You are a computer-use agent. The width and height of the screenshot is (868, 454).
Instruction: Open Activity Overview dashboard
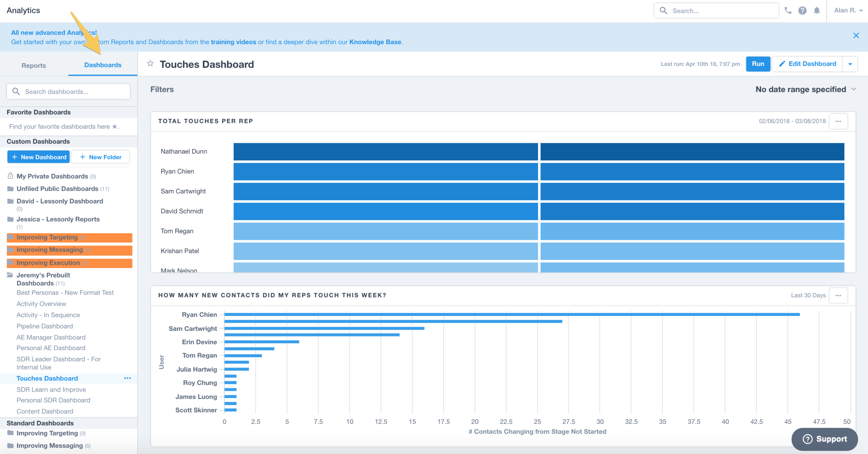click(41, 304)
